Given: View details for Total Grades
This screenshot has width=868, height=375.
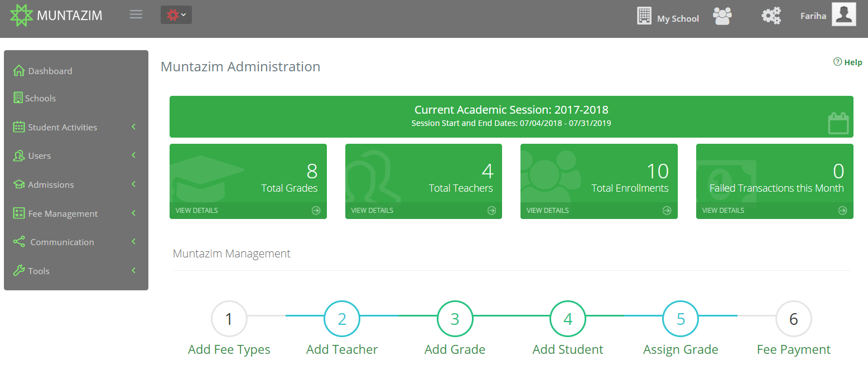Looking at the screenshot, I should (197, 211).
